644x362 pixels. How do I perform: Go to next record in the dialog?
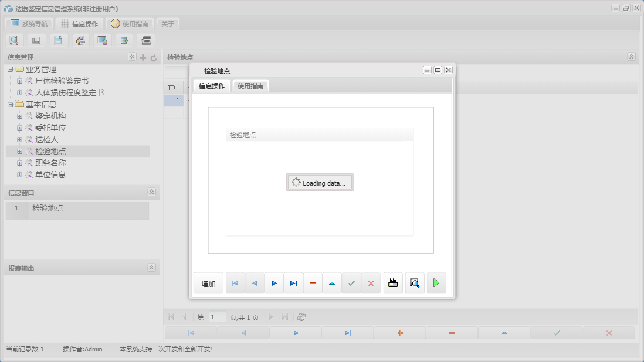click(274, 283)
